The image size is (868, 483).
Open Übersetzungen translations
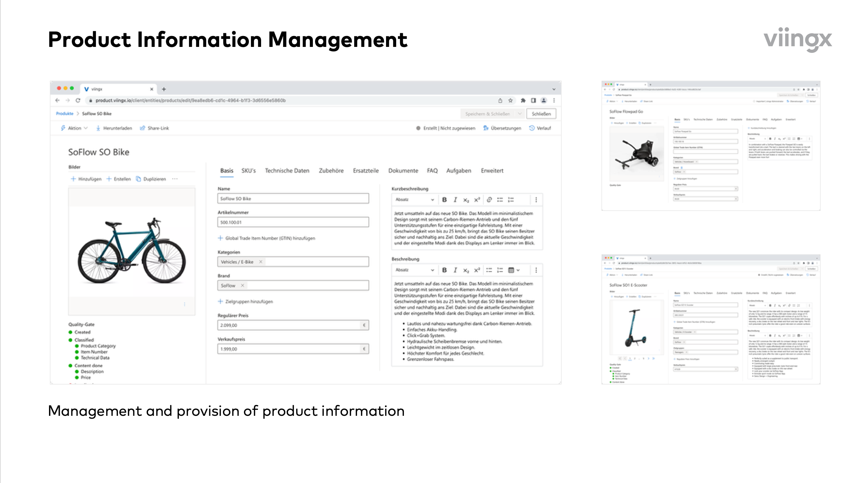[x=502, y=128]
